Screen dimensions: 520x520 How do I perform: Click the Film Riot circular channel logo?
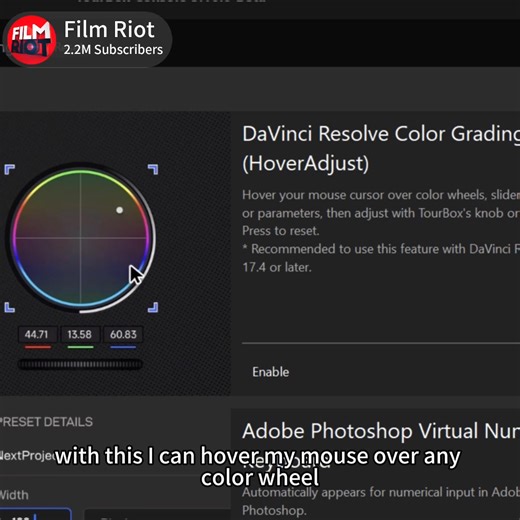(31, 40)
